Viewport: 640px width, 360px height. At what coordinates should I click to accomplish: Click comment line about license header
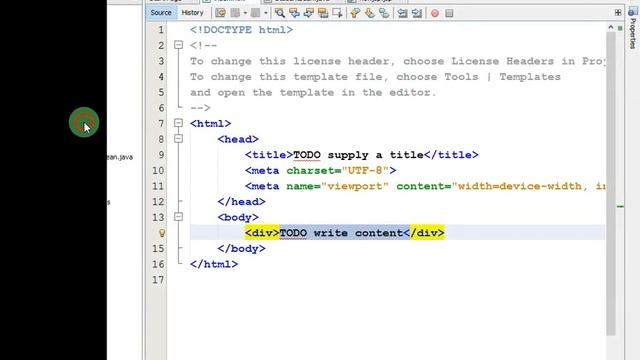point(398,61)
